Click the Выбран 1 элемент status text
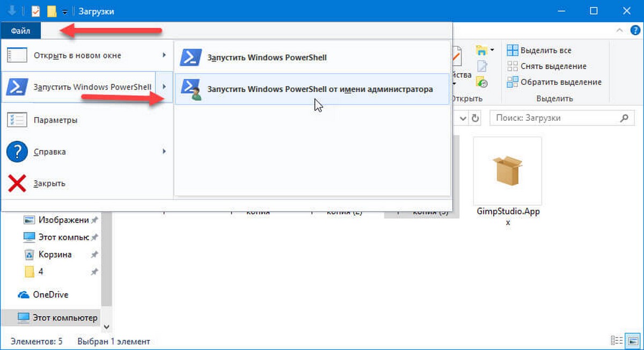The width and height of the screenshot is (644, 350). (114, 341)
